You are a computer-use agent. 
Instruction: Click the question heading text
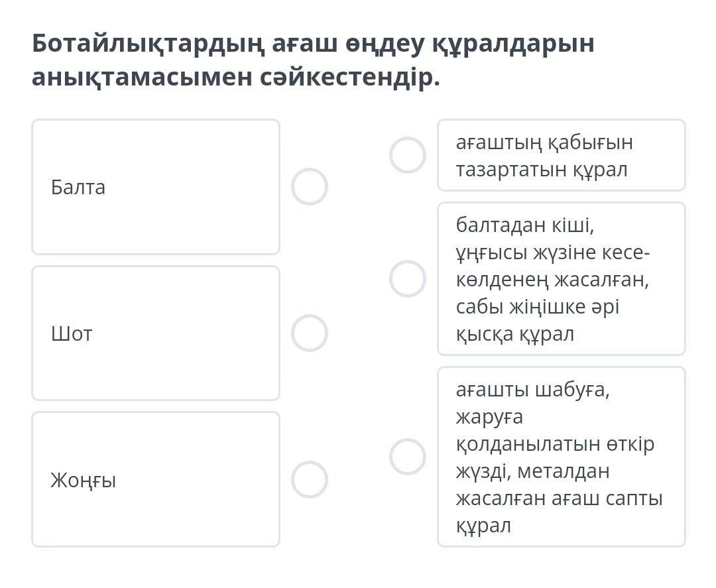[313, 60]
